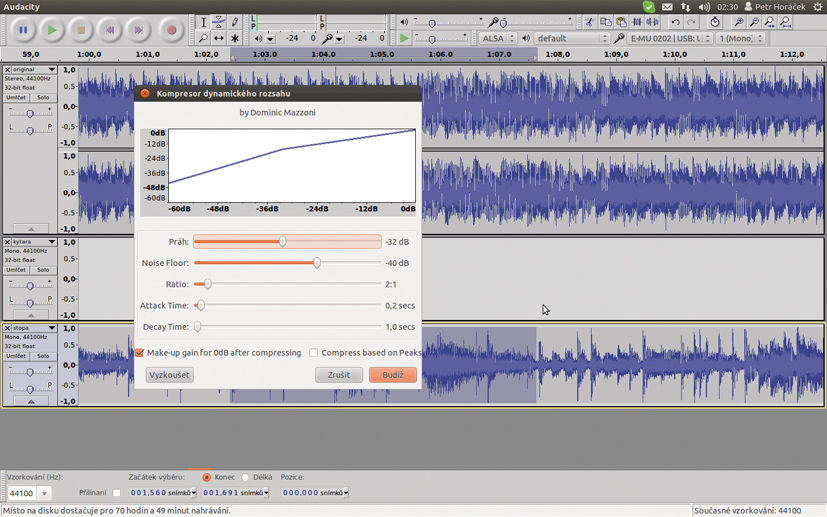Zoom in with the plus magnifier

[739, 22]
